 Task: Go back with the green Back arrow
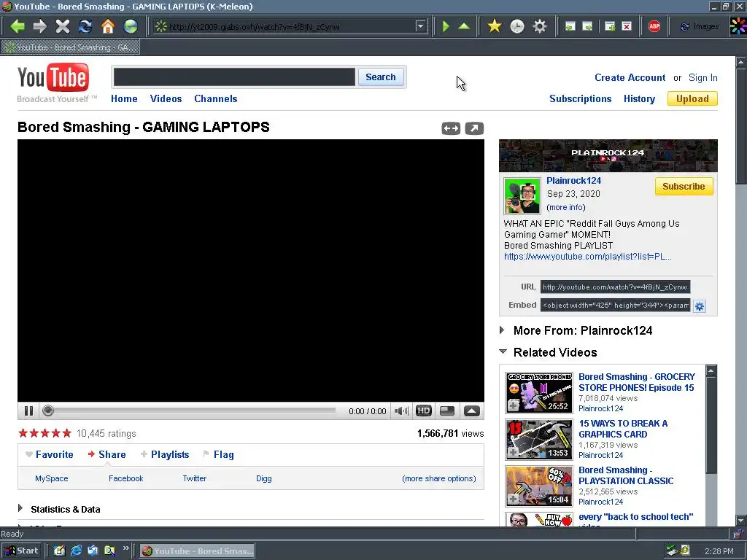pos(18,26)
